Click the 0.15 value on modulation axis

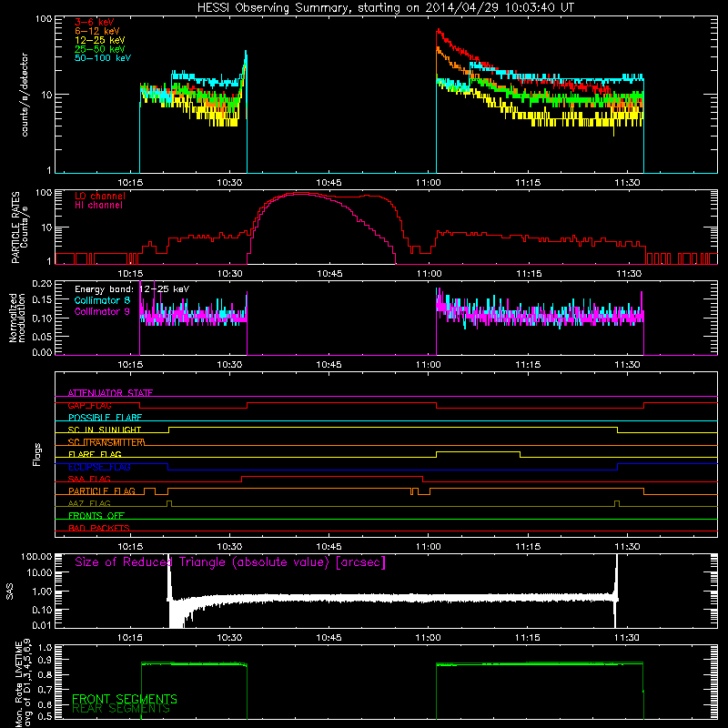pos(42,300)
